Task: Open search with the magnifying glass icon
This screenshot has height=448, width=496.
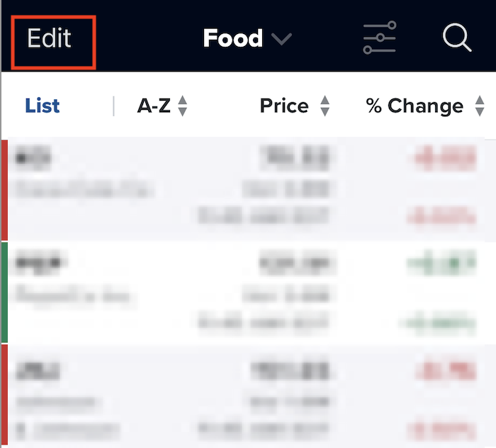Action: 457,38
